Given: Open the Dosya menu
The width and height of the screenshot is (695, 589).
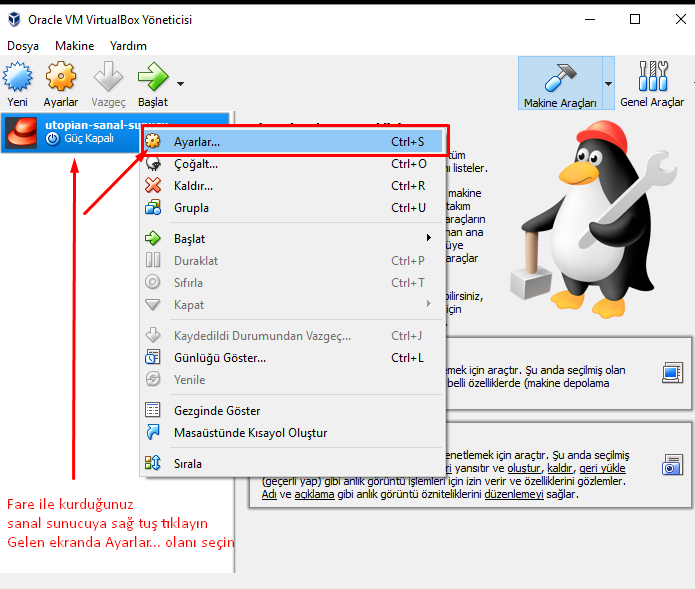Looking at the screenshot, I should pos(23,46).
